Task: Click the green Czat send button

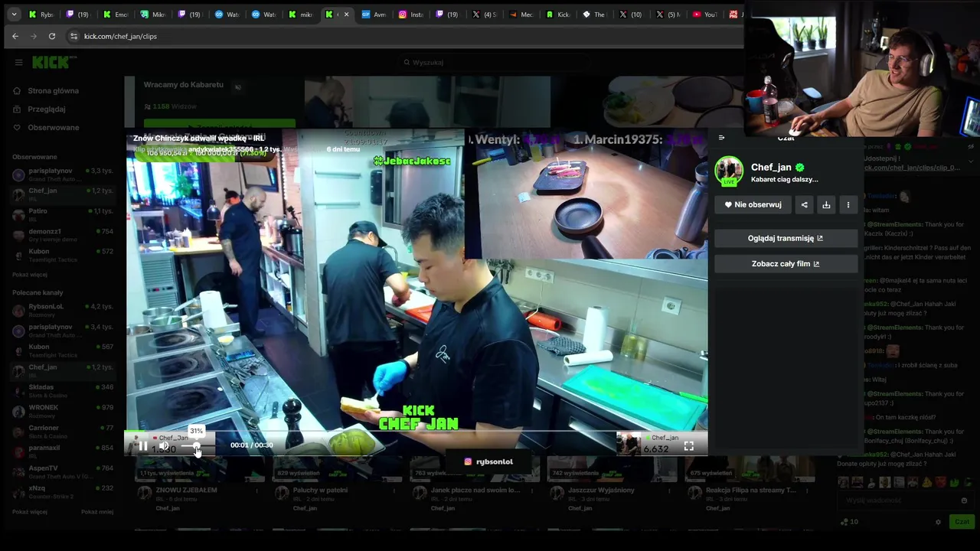Action: (962, 521)
